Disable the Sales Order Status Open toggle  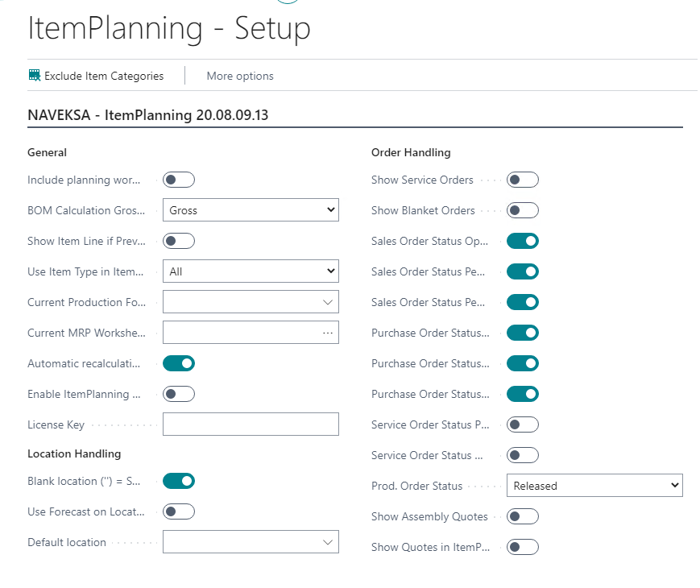point(522,241)
